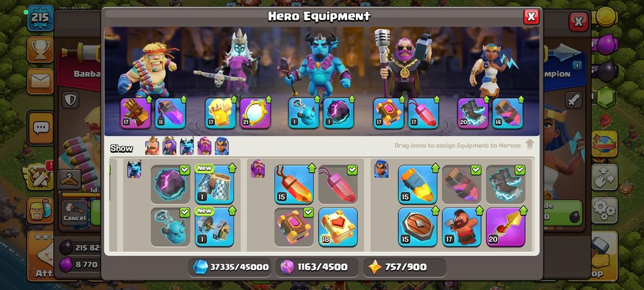This screenshot has height=290, width=644.
Task: Filter equipment by Archer Queen portrait
Action: tap(169, 146)
